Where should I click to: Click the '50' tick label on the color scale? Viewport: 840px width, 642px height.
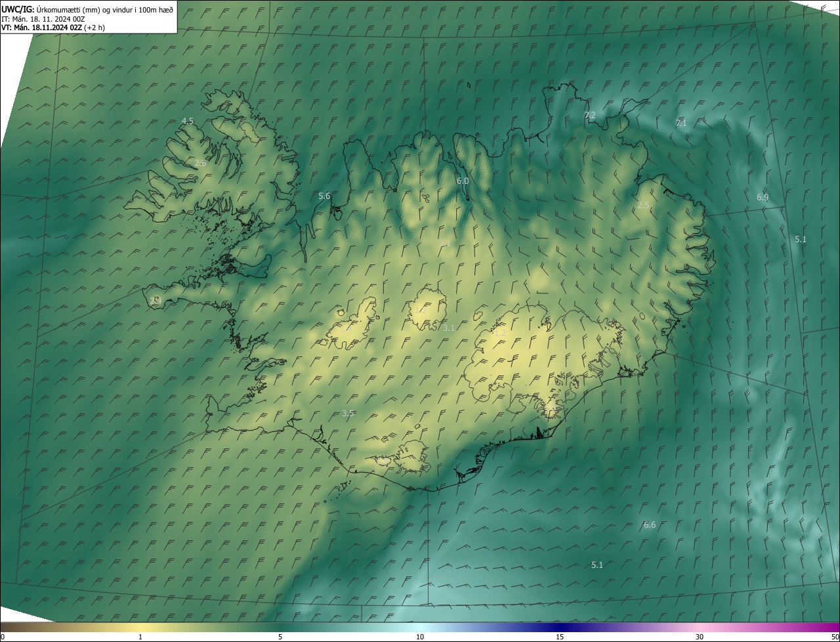coord(835,637)
